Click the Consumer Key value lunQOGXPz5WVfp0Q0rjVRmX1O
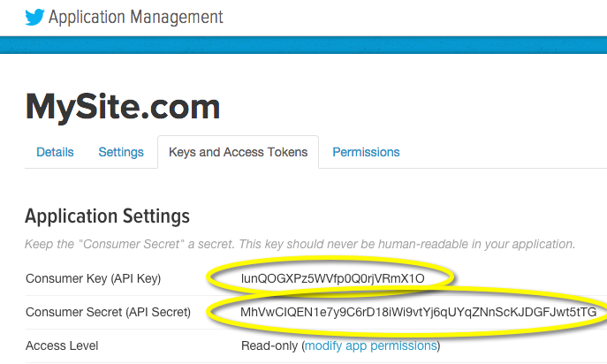Image resolution: width=607 pixels, height=364 pixels. point(332,278)
